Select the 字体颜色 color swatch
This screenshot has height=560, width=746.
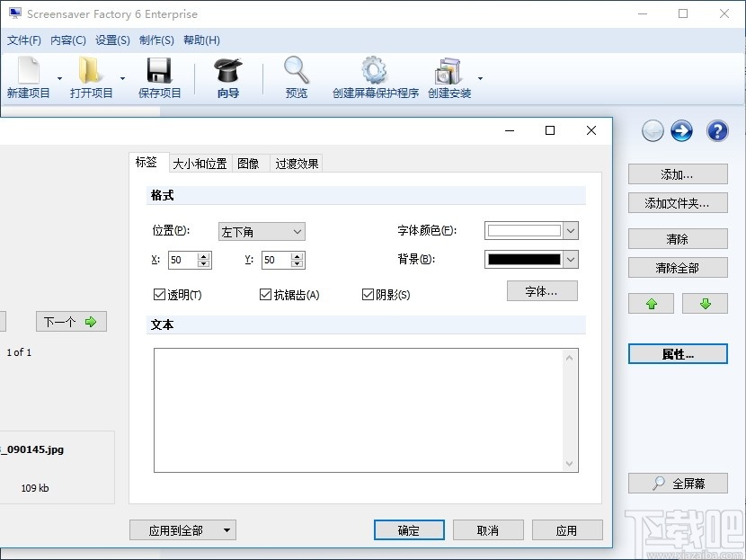[524, 230]
